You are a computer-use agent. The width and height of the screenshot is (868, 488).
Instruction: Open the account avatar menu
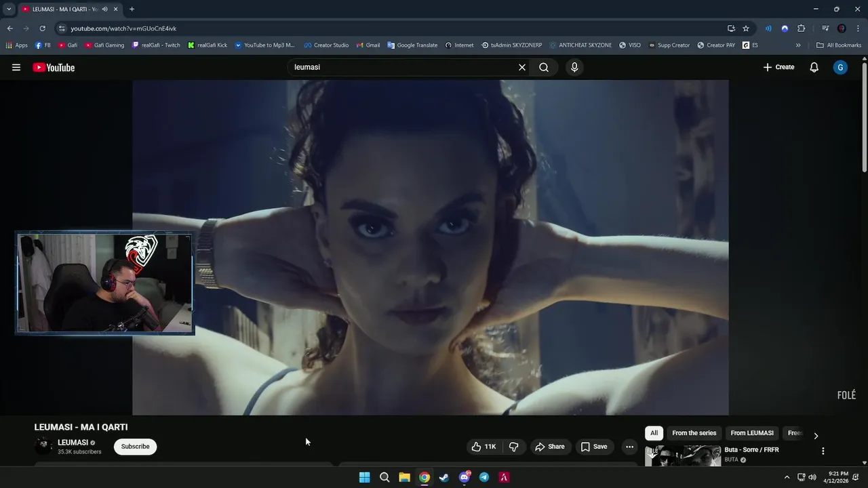tap(840, 67)
